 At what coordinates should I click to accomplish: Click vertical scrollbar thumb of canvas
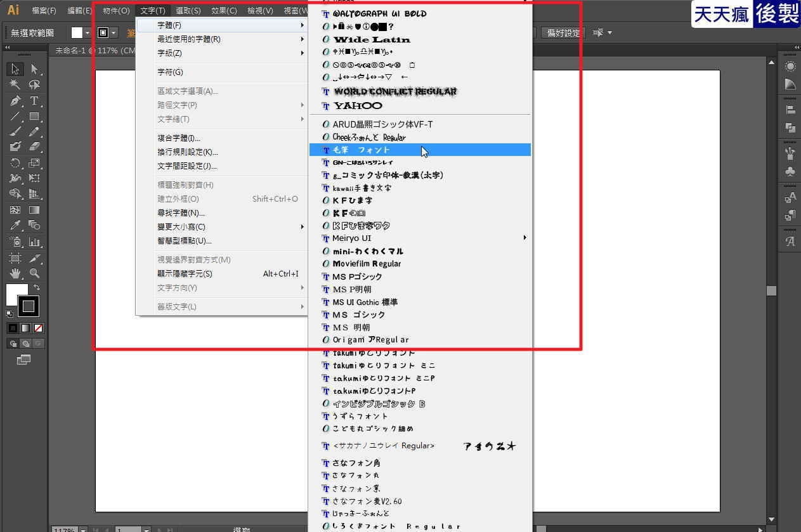(x=771, y=290)
